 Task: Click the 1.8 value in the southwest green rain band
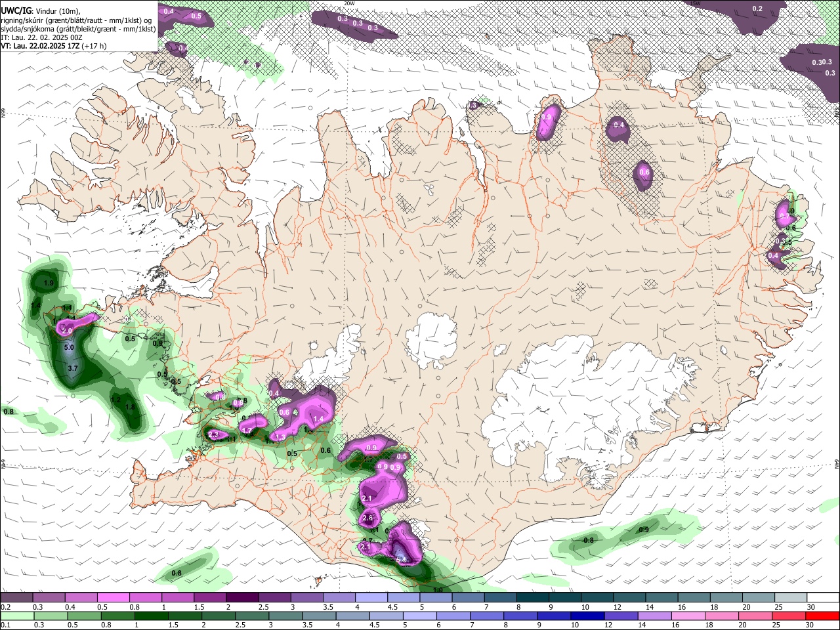tap(130, 408)
